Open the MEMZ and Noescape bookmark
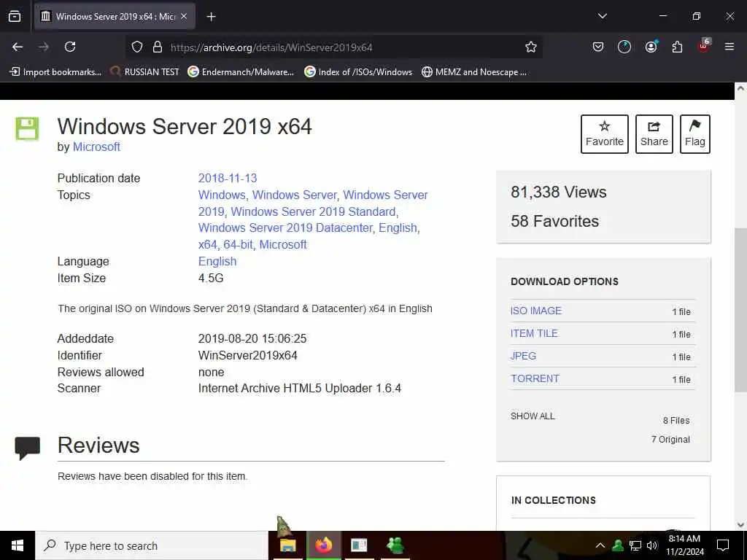This screenshot has height=560, width=747. pyautogui.click(x=474, y=72)
